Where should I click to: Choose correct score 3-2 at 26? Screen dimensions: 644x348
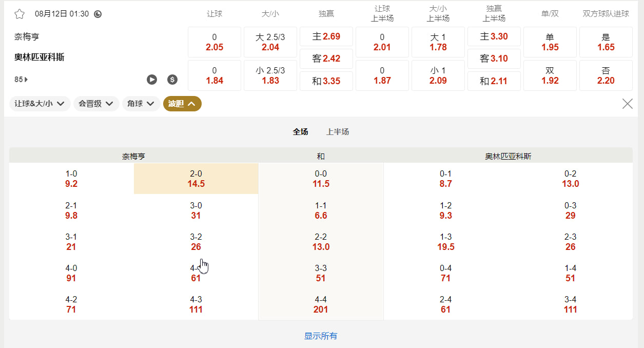(196, 242)
